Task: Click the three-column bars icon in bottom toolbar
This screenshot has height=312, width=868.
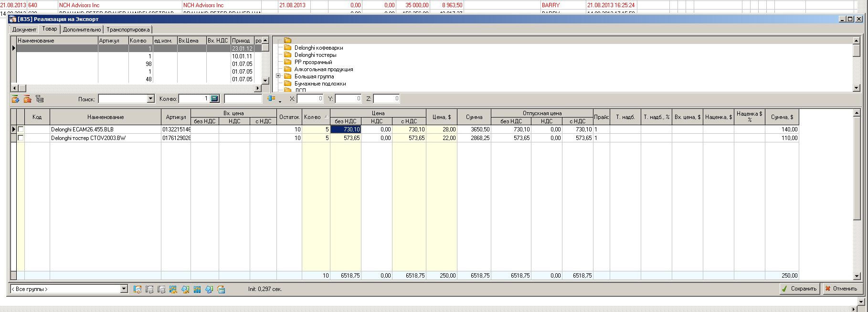Action: [x=197, y=290]
